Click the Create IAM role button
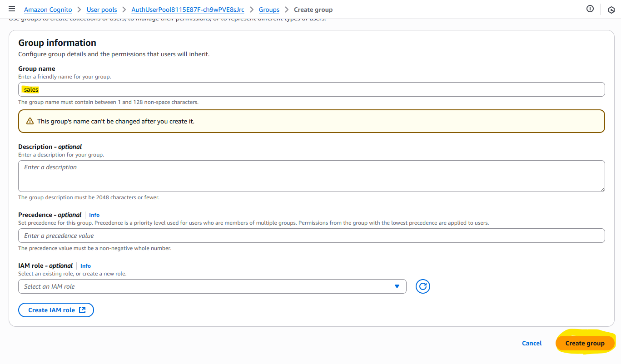Image resolution: width=621 pixels, height=364 pixels. pos(56,310)
